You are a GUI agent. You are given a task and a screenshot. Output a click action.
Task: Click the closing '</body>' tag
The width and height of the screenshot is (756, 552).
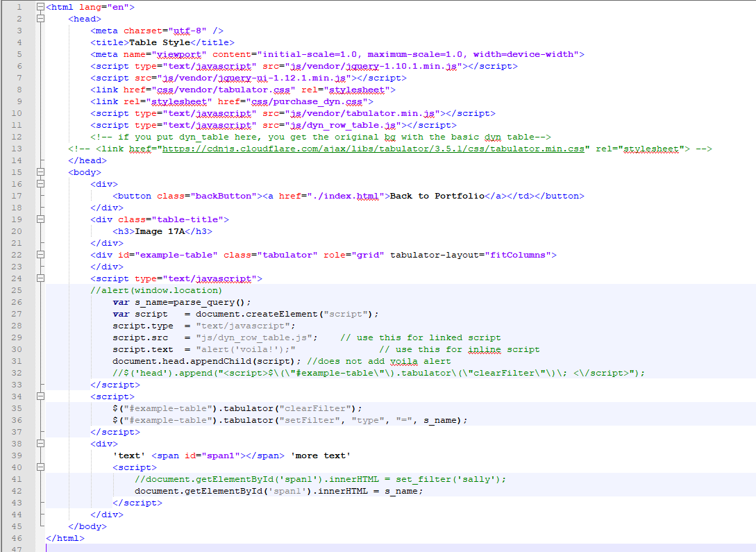click(x=87, y=526)
